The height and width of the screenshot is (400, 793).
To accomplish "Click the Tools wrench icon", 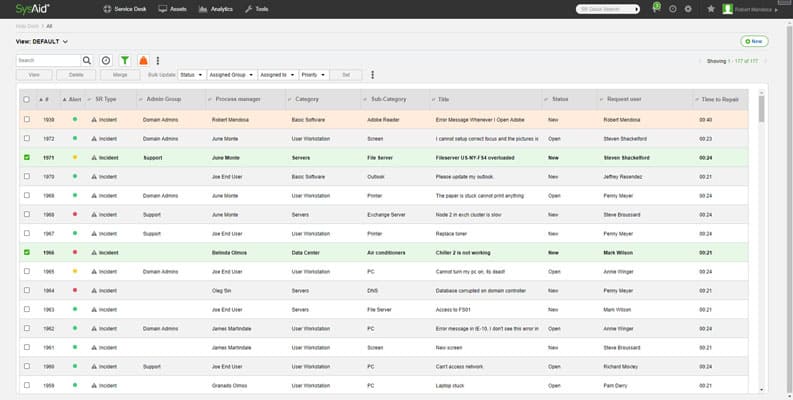I will point(248,9).
